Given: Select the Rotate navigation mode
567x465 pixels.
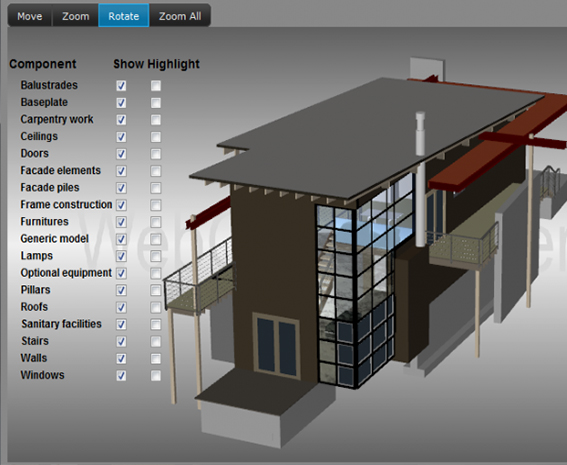Looking at the screenshot, I should (124, 16).
